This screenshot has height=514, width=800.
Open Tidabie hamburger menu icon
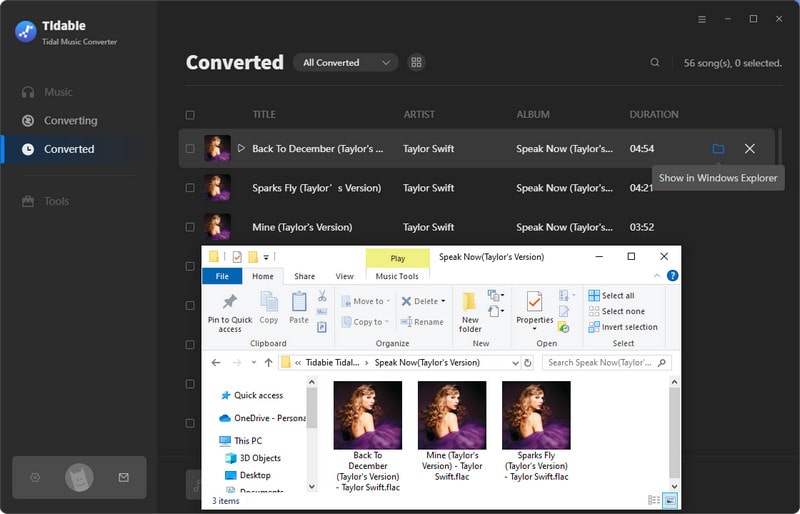pos(702,19)
